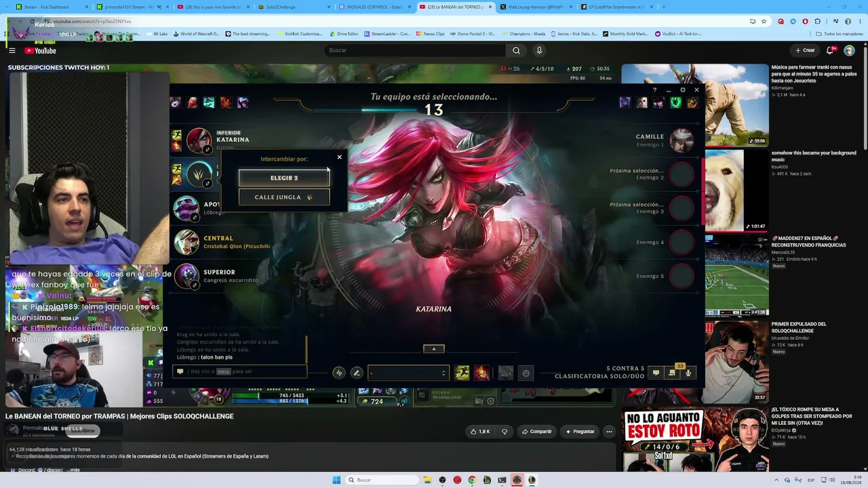Open the YouTube guide hamburger menu
Screen dimensions: 868x488
tap(12, 50)
